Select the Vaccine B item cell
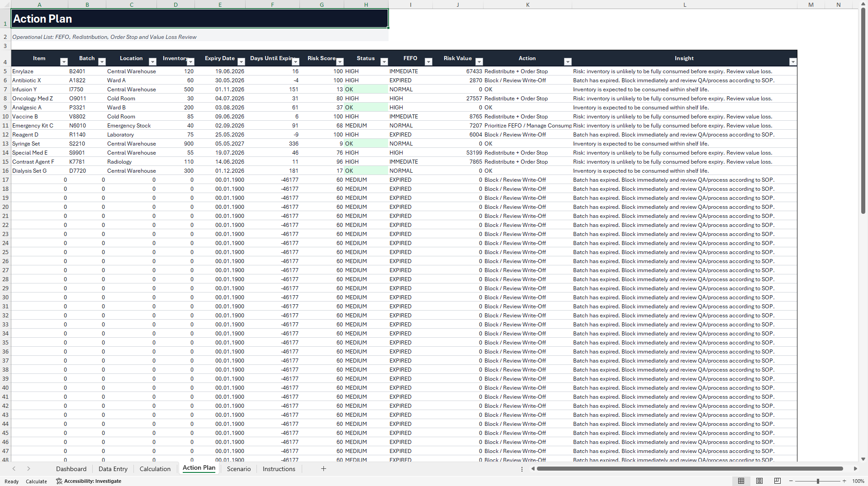 coord(39,116)
